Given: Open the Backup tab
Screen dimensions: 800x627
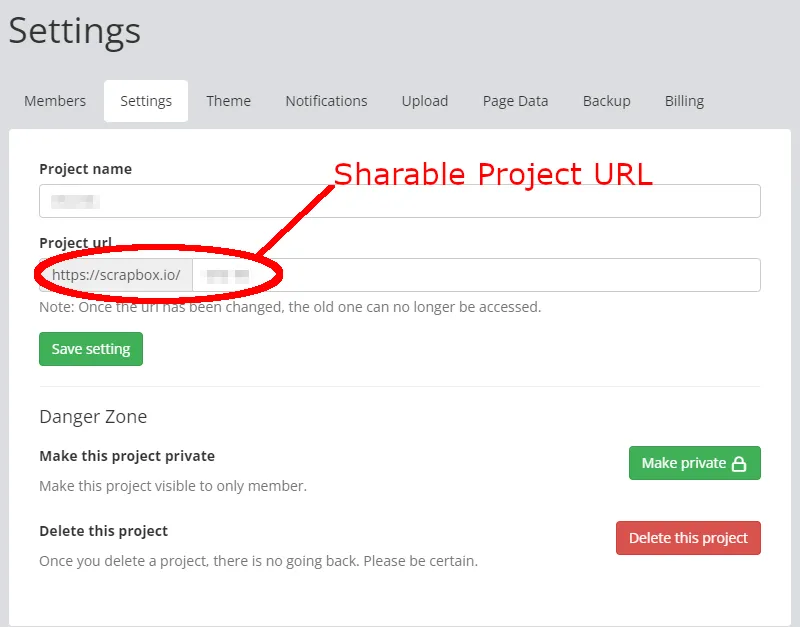Looking at the screenshot, I should (x=606, y=101).
